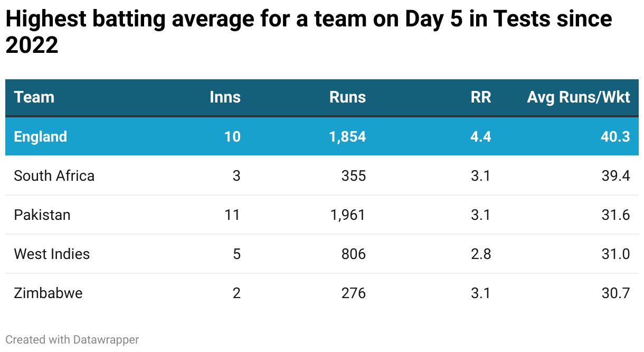Click the Runs column header
Viewport: 644px width, 352px height.
point(347,97)
